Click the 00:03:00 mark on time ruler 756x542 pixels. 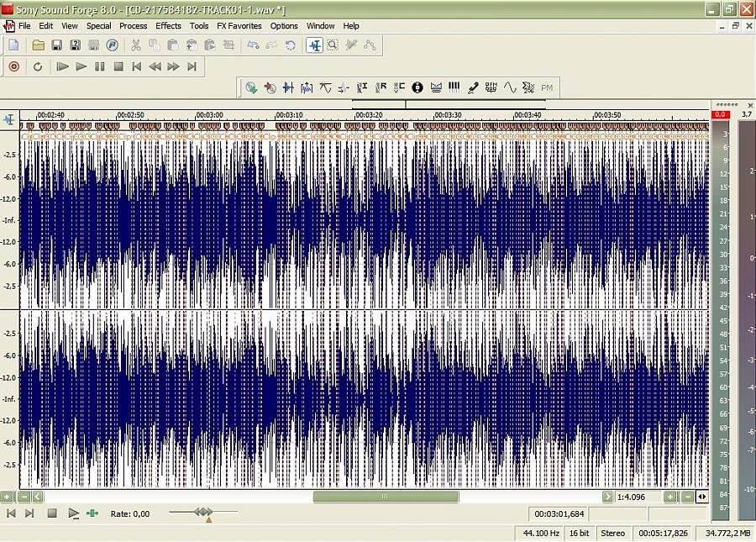pyautogui.click(x=209, y=115)
